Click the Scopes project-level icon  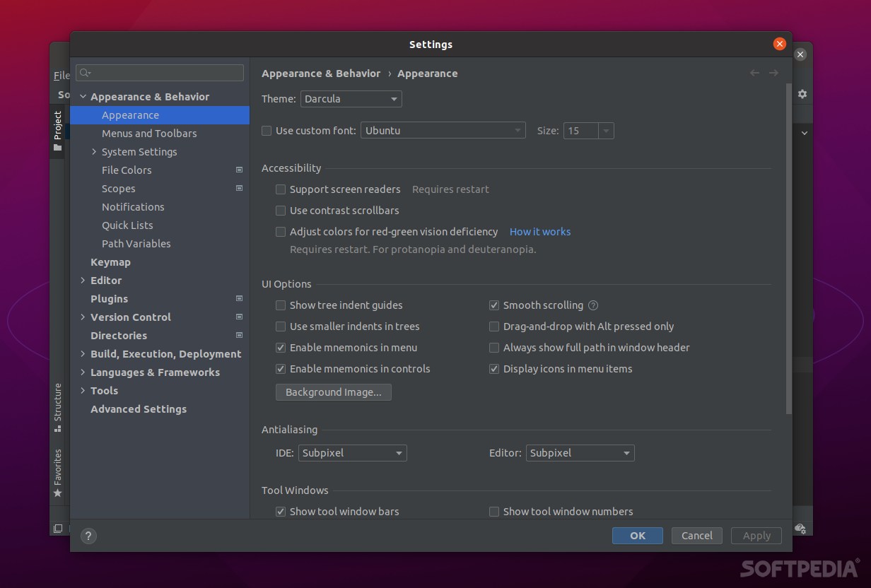239,189
